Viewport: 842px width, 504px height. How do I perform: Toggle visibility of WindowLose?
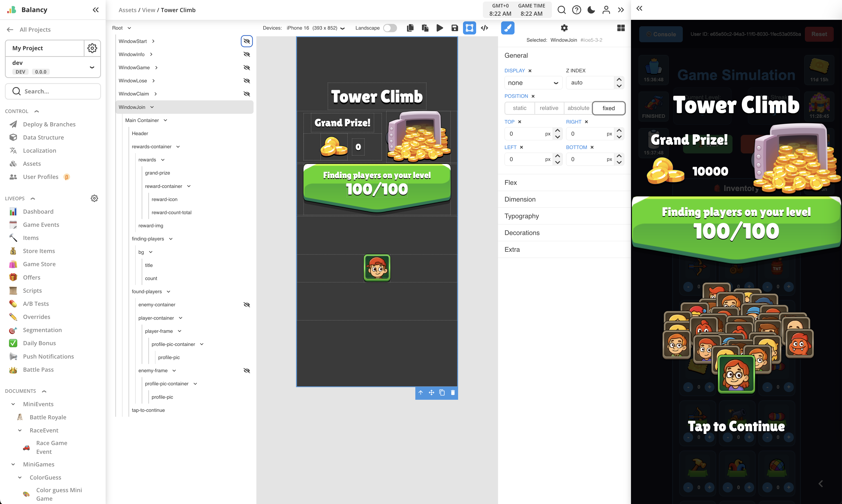coord(247,81)
